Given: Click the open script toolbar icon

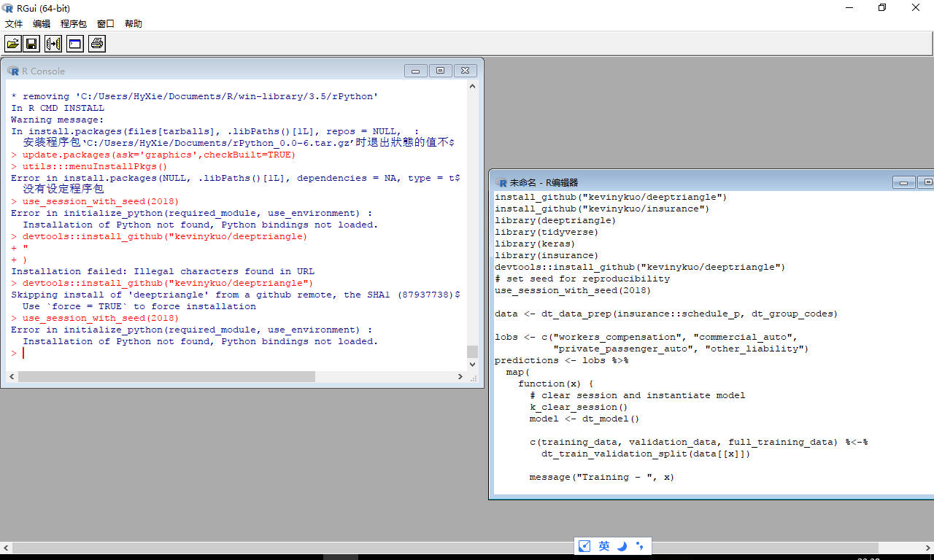Looking at the screenshot, I should pos(13,44).
